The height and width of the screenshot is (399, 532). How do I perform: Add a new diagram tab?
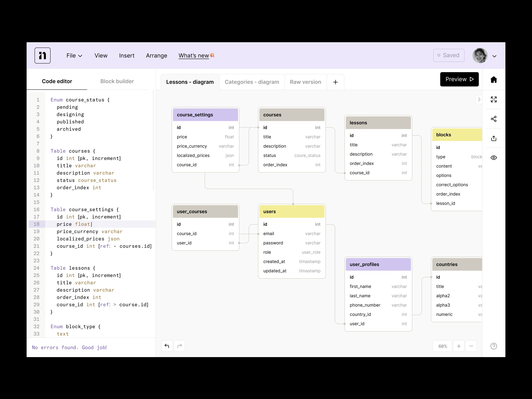pos(335,82)
